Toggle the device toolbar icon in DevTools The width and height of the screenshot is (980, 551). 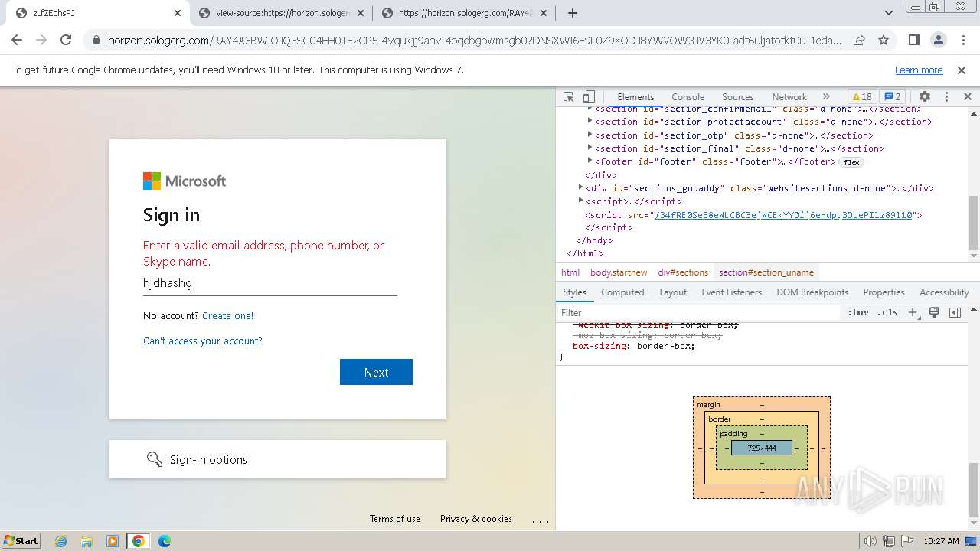pos(589,97)
